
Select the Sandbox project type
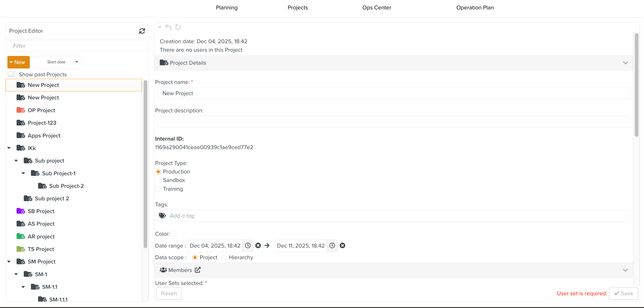[158, 180]
